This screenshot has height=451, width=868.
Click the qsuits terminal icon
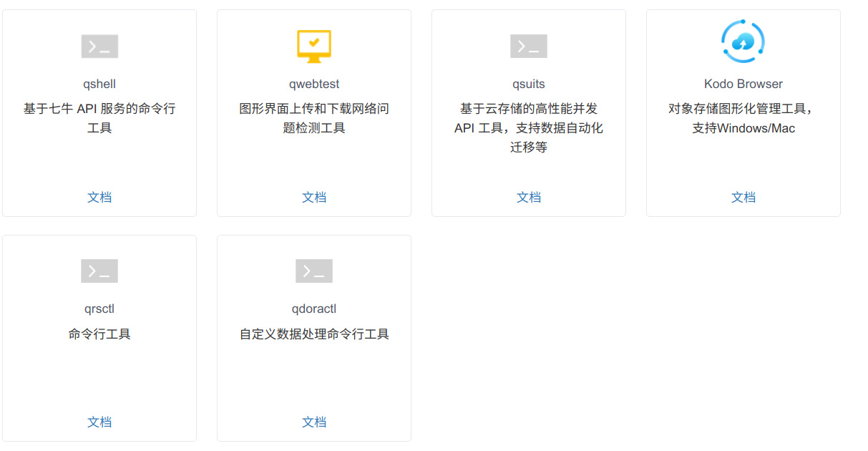[529, 47]
